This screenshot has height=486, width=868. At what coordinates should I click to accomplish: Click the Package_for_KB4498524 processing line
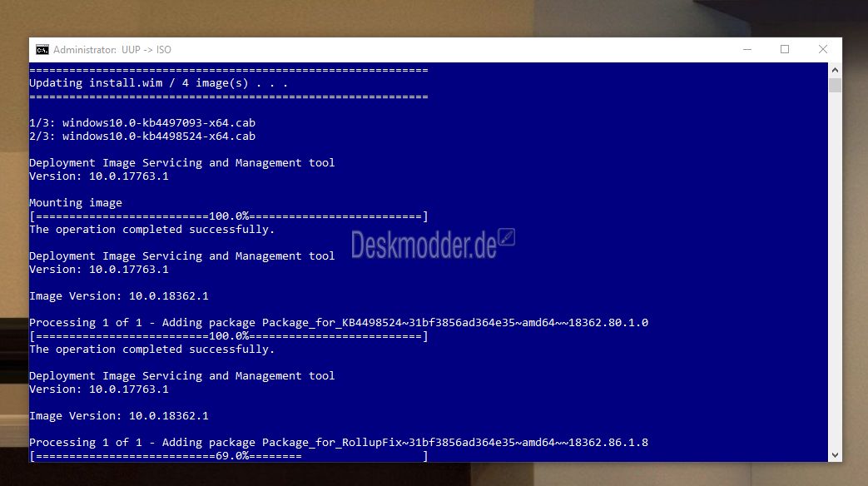pos(339,323)
